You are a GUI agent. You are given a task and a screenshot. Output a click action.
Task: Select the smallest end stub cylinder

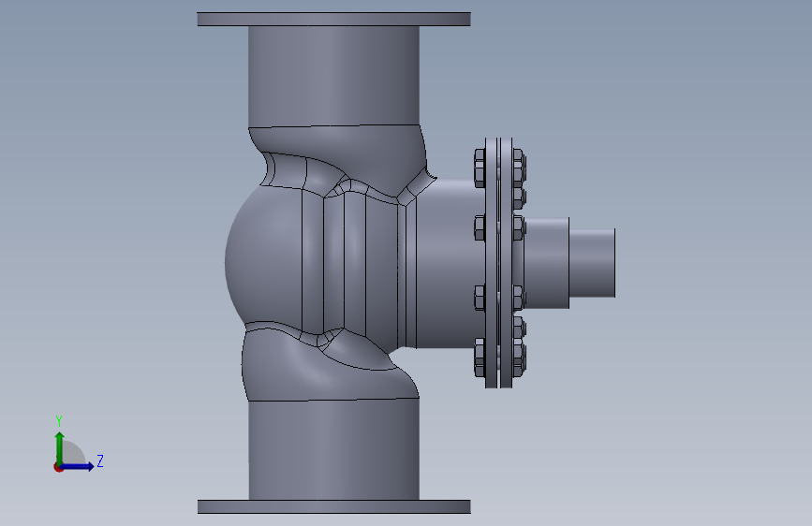tap(593, 262)
